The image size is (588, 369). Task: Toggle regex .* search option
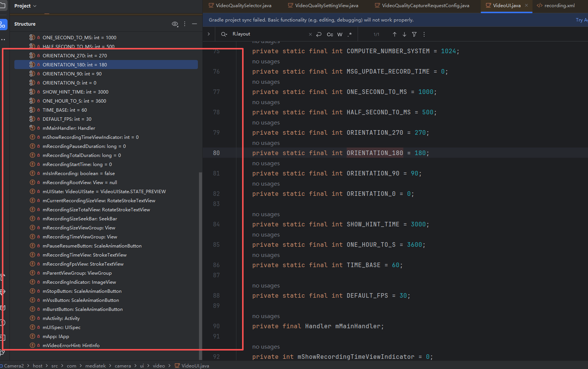coord(350,34)
